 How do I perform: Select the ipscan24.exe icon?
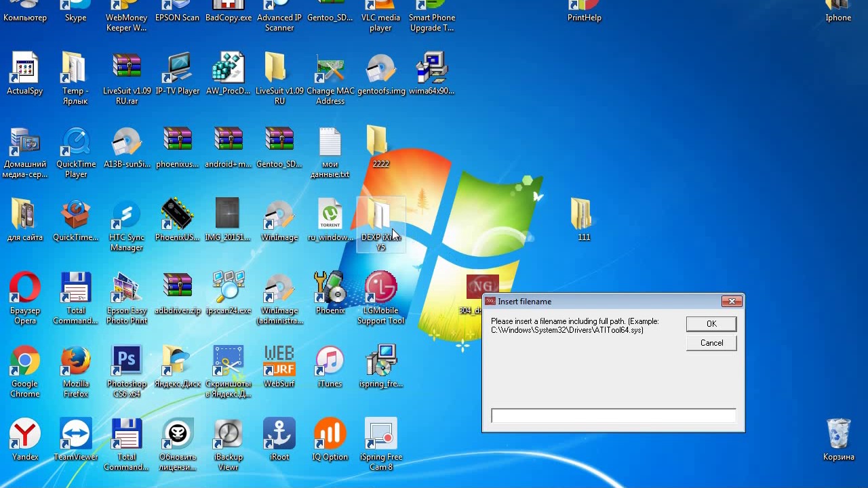click(228, 293)
